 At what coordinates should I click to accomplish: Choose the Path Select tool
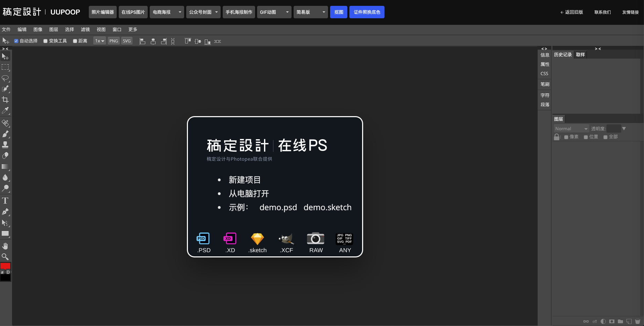tap(5, 223)
